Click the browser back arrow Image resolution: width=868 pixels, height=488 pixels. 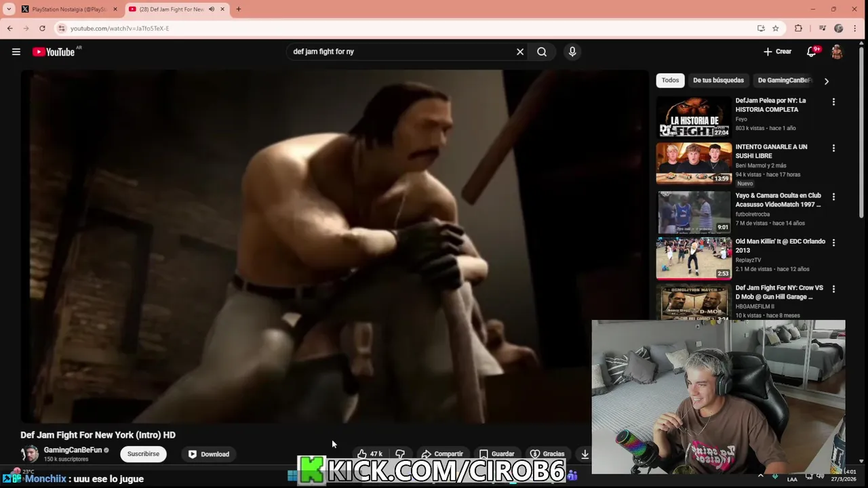pyautogui.click(x=9, y=28)
